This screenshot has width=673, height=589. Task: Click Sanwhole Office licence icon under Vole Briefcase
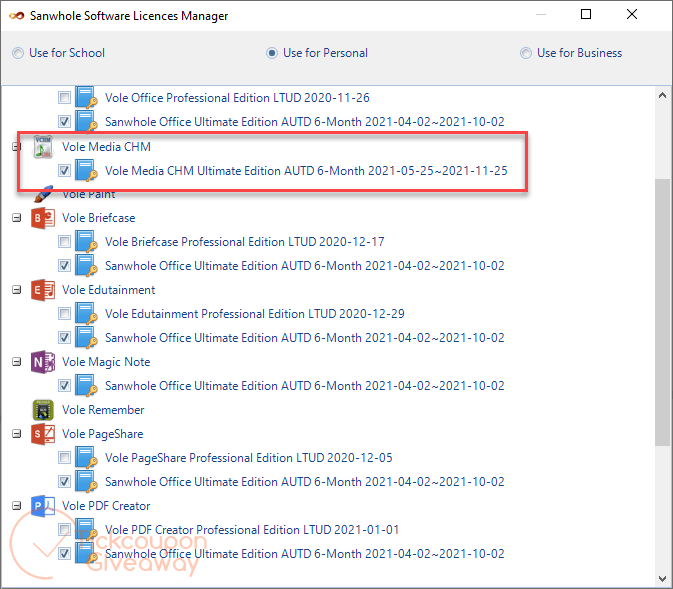click(x=86, y=266)
